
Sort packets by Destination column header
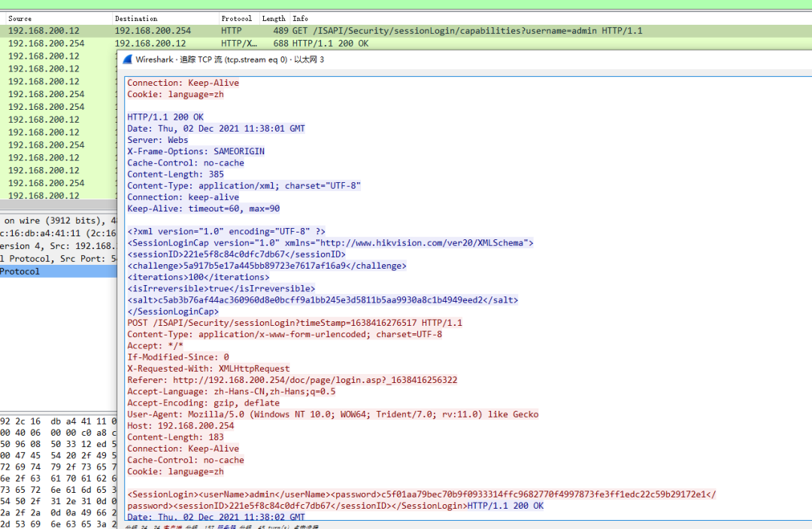tap(136, 18)
